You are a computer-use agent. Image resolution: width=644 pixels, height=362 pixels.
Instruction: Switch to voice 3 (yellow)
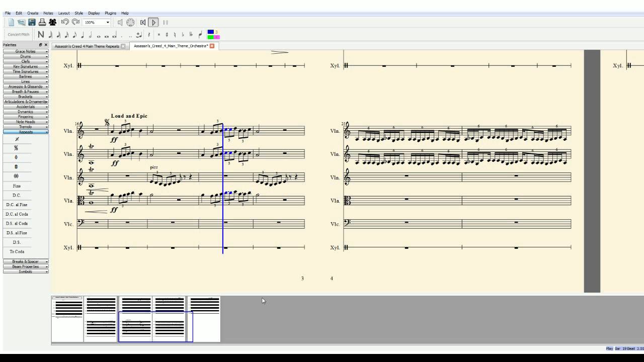pos(217,32)
